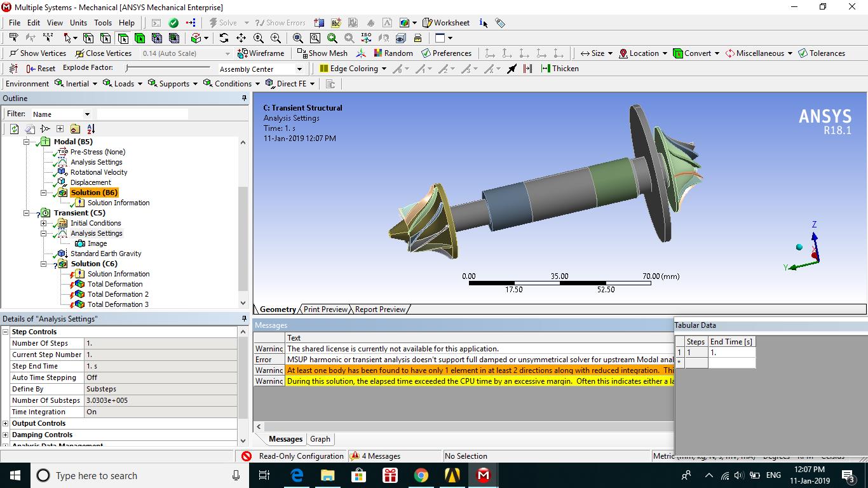The height and width of the screenshot is (488, 868).
Task: Switch to the Report Preview tab
Action: point(380,309)
